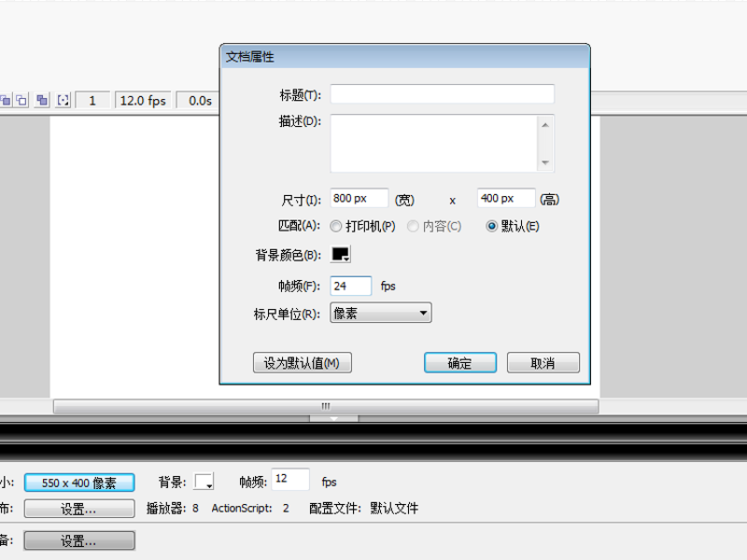747x560 pixels.
Task: Open the 背景 white swatch in Properties panel
Action: coord(204,482)
